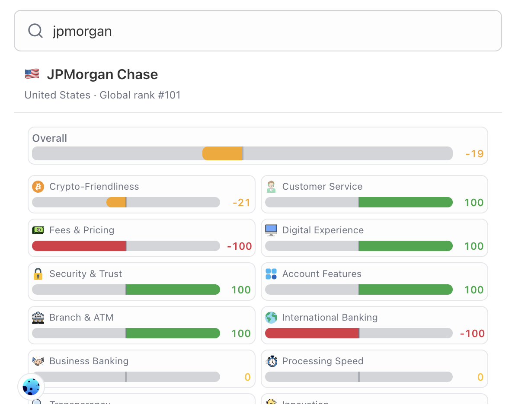Click the International Banking red bar

pos(312,333)
